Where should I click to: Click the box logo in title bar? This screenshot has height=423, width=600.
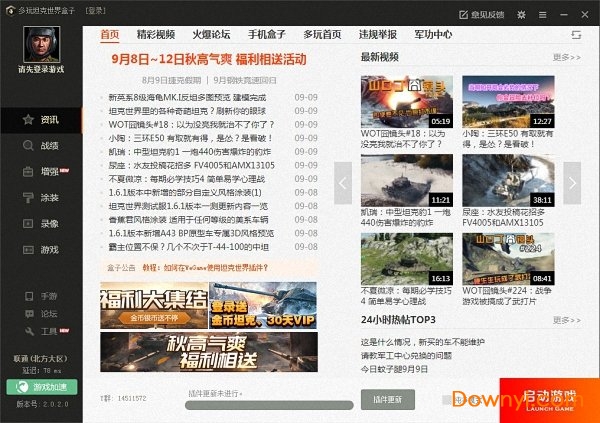(10, 10)
